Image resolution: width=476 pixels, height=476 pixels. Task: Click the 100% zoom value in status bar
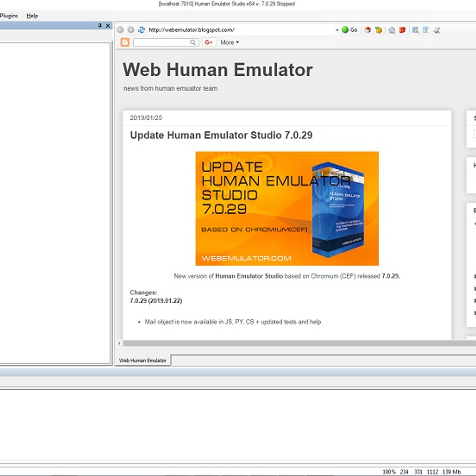(x=389, y=472)
